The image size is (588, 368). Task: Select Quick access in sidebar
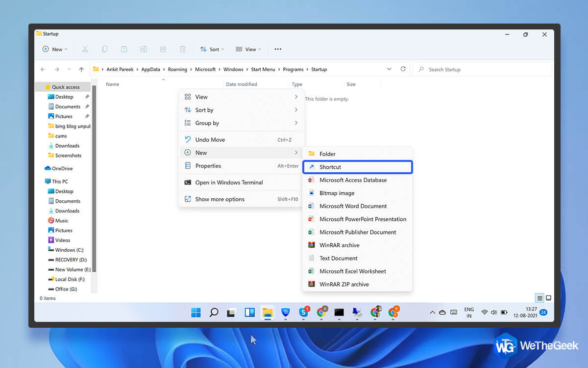click(x=63, y=87)
